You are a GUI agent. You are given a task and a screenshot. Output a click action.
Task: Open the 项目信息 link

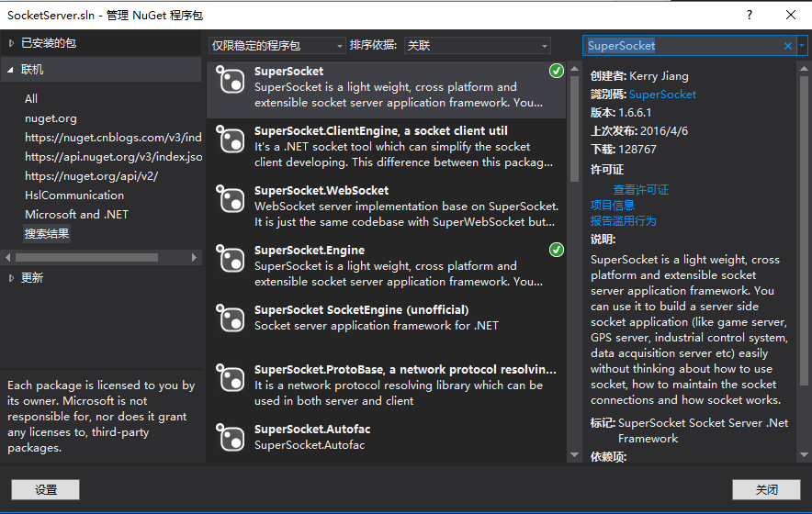tap(612, 206)
